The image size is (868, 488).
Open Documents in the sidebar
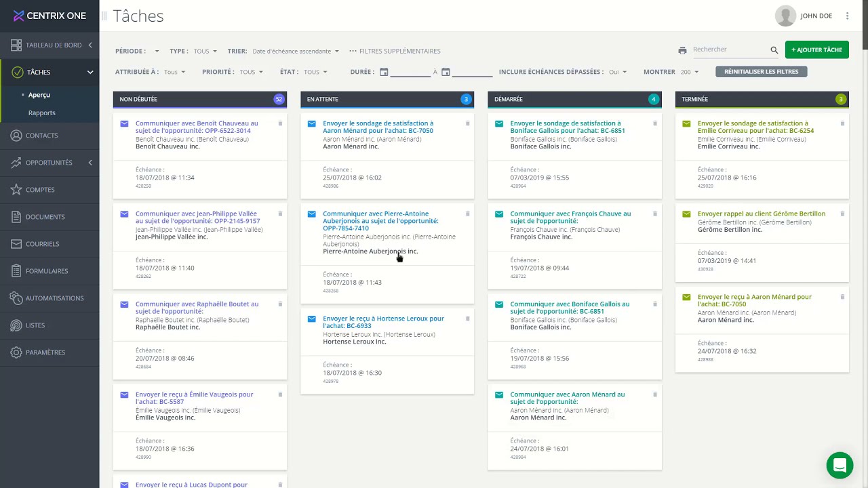pos(50,217)
